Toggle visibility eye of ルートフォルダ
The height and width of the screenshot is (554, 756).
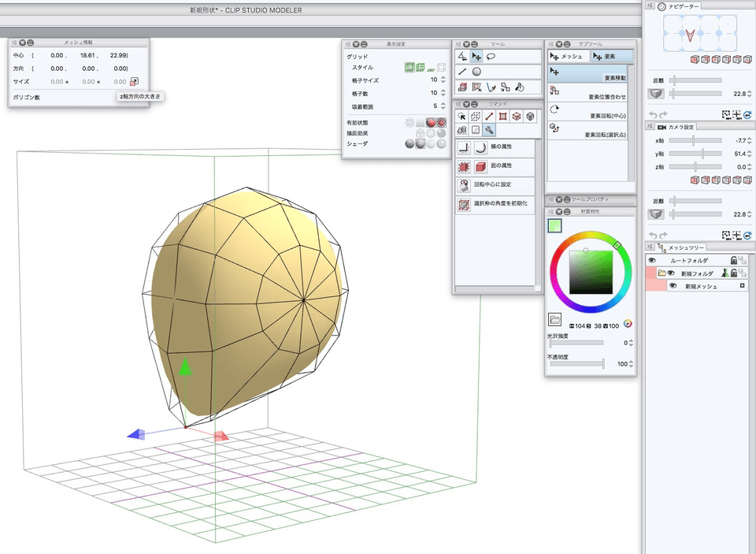[652, 260]
